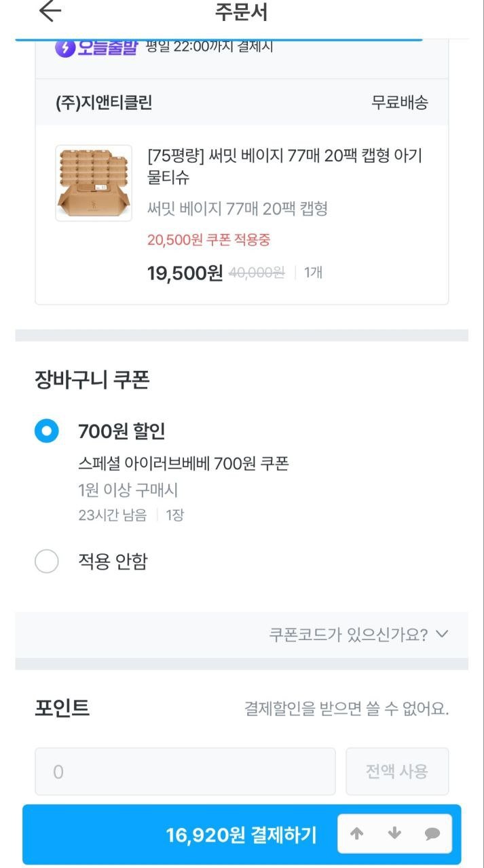Tap the 주문서 page title
Viewport: 484px width, 868px height.
[x=242, y=12]
